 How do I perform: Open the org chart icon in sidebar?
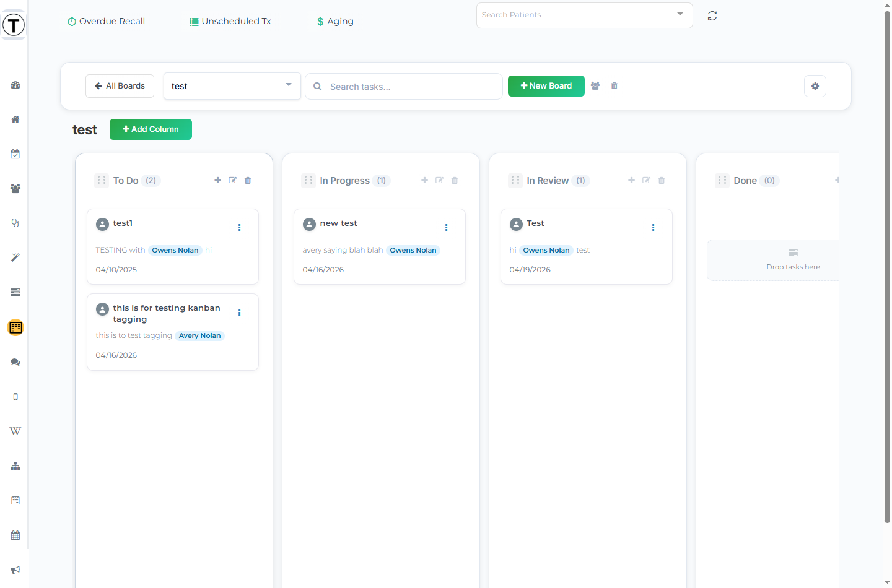(x=15, y=466)
